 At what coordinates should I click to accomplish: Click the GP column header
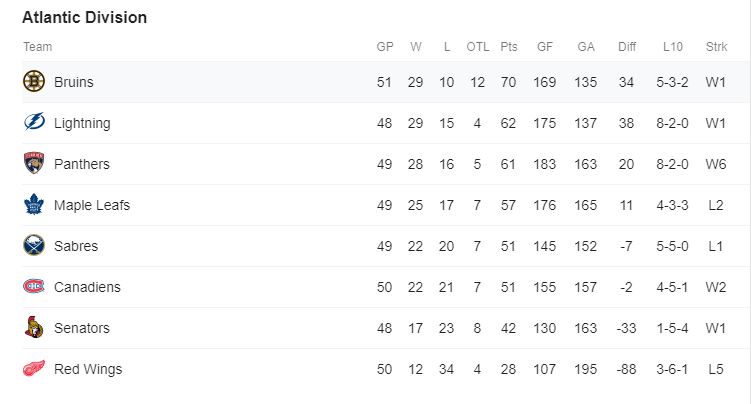pos(385,47)
